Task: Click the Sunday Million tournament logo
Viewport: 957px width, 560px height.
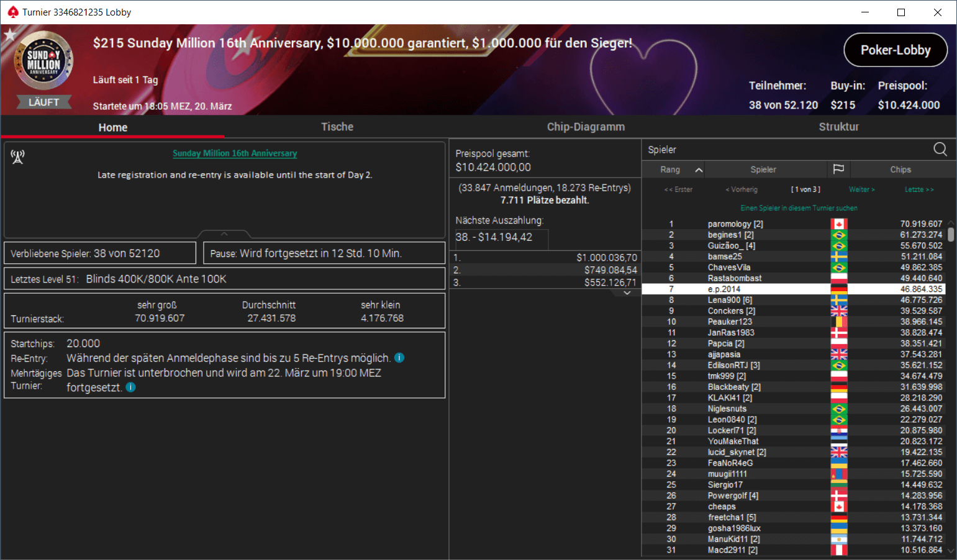Action: pyautogui.click(x=43, y=61)
